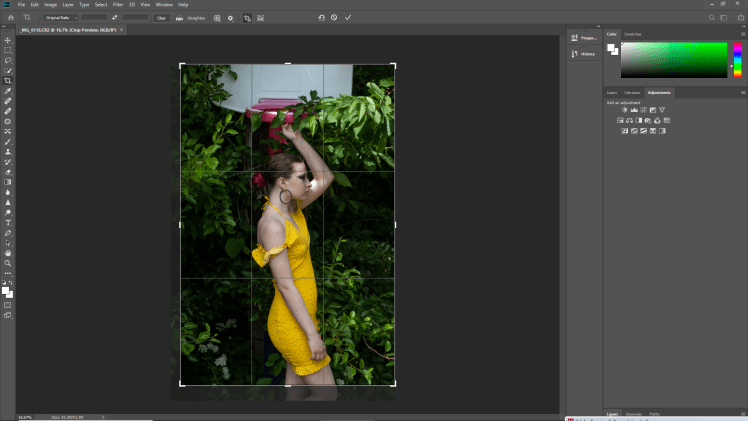
Task: Cancel the crop operation icon
Action: [x=334, y=17]
